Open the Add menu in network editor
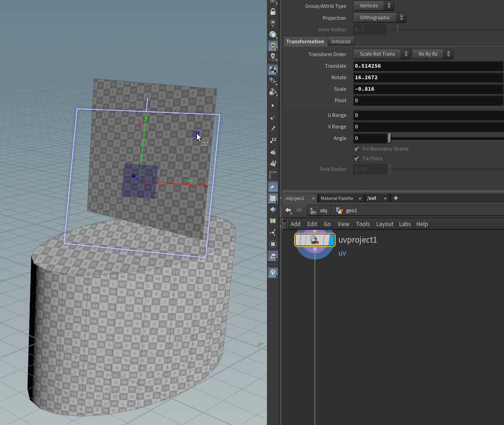Viewport: 504px width, 425px height. point(295,224)
